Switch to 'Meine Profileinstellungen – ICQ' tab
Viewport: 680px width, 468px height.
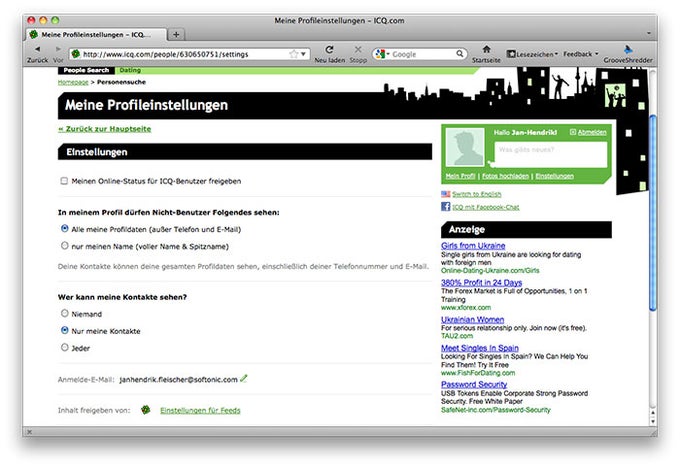95,34
